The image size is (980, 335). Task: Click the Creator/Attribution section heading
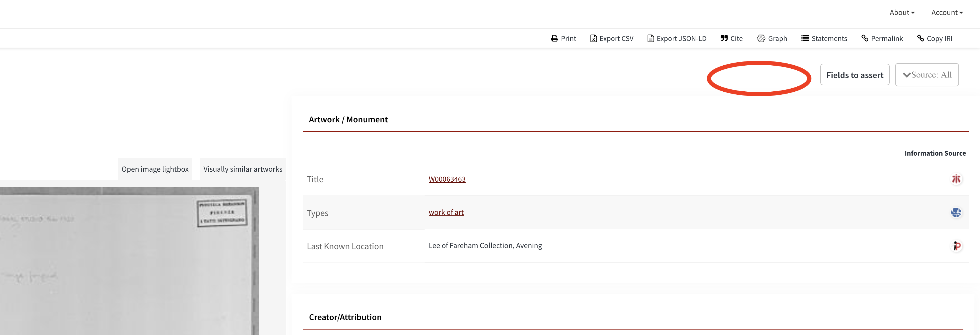[345, 317]
